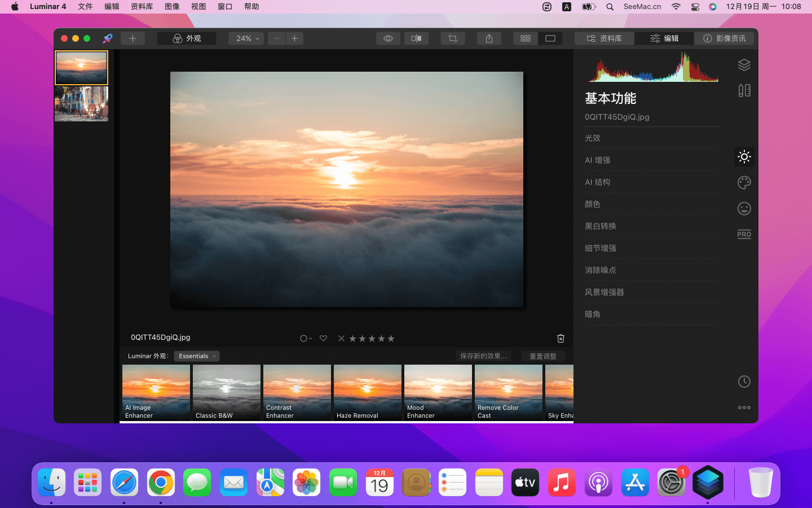Select the Creative palette icon
The image size is (812, 508).
click(744, 182)
